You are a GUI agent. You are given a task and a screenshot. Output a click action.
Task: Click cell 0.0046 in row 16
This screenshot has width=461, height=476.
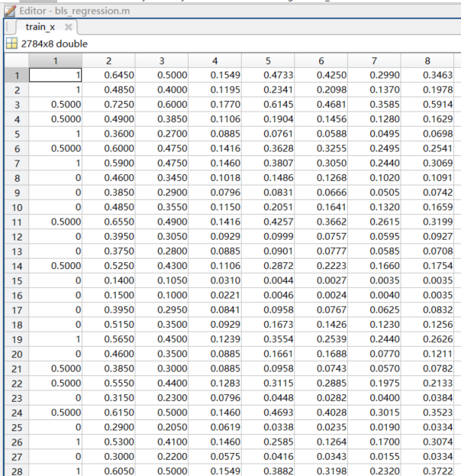pyautogui.click(x=268, y=296)
